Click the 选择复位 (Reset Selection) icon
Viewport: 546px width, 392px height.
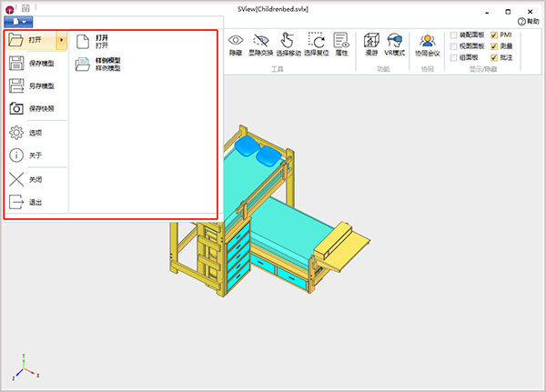pyautogui.click(x=317, y=42)
